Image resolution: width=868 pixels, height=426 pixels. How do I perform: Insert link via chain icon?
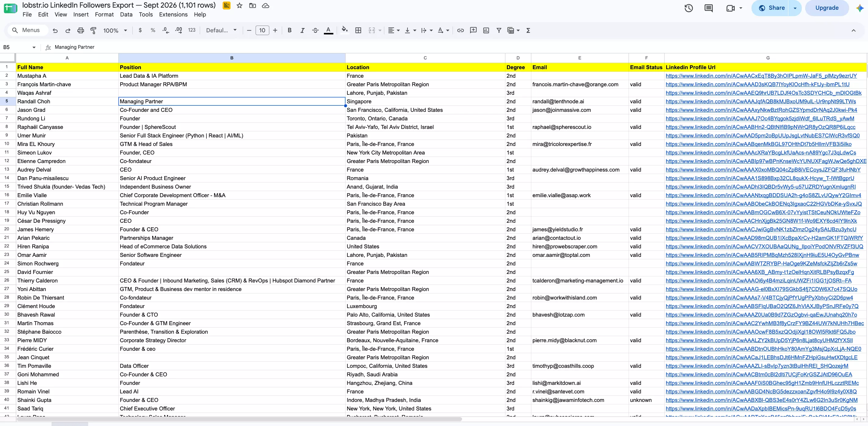[x=460, y=30]
